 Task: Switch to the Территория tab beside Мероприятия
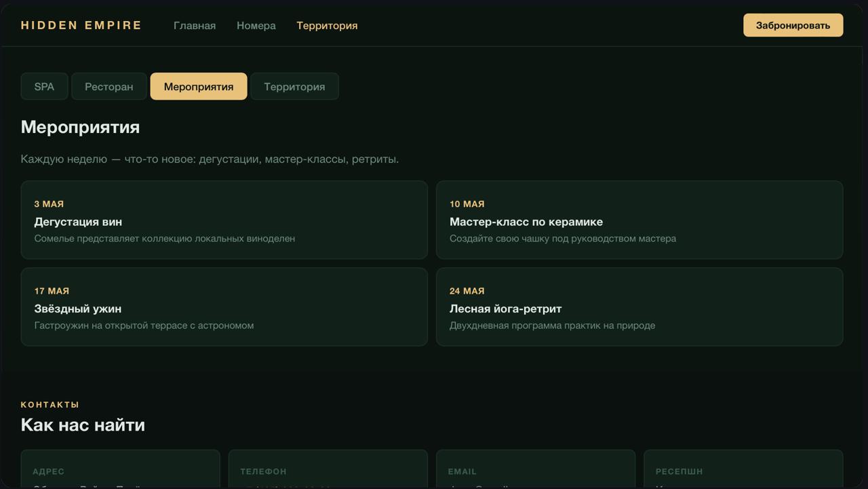[294, 87]
